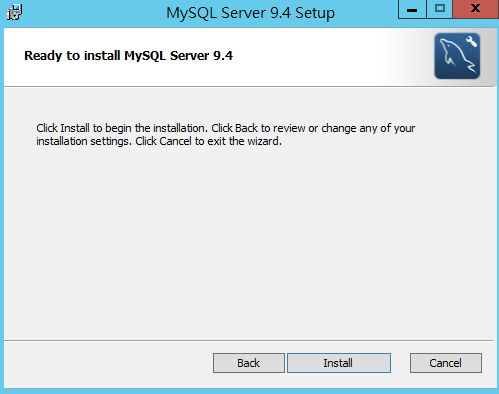Start installation with the Install button
The width and height of the screenshot is (499, 394).
coord(339,363)
